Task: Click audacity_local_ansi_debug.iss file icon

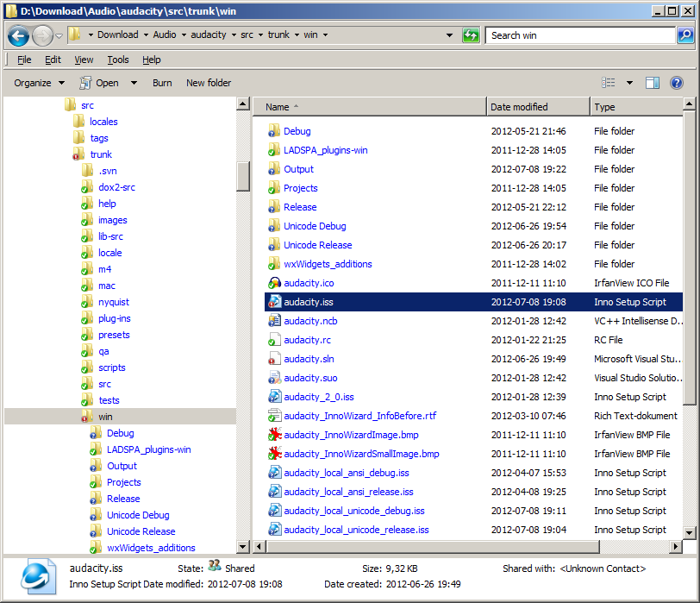Action: tap(274, 473)
